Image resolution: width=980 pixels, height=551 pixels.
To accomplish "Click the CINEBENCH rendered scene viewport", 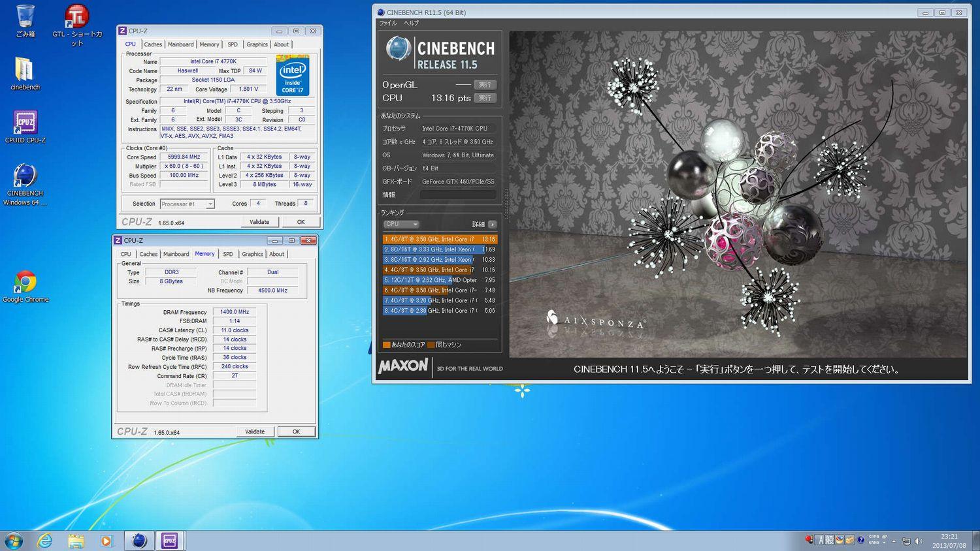I will coord(738,194).
